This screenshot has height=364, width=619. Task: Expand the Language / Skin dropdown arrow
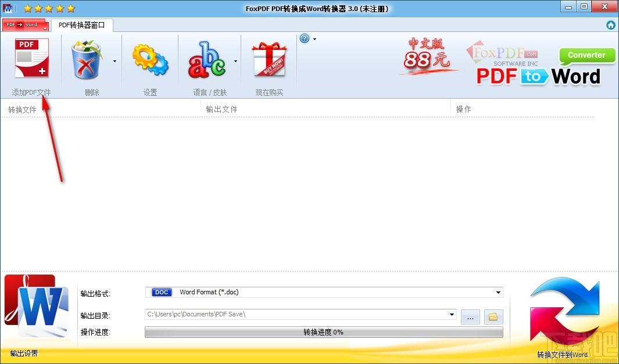(235, 61)
